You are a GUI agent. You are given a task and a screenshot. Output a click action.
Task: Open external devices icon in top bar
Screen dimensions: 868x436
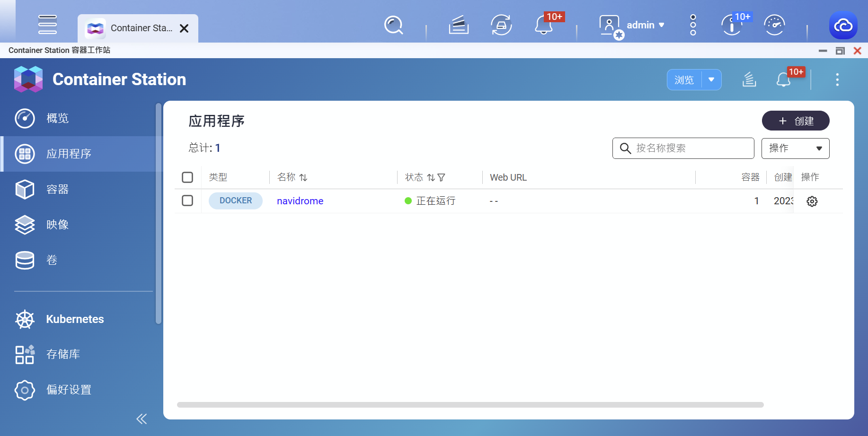pos(501,25)
